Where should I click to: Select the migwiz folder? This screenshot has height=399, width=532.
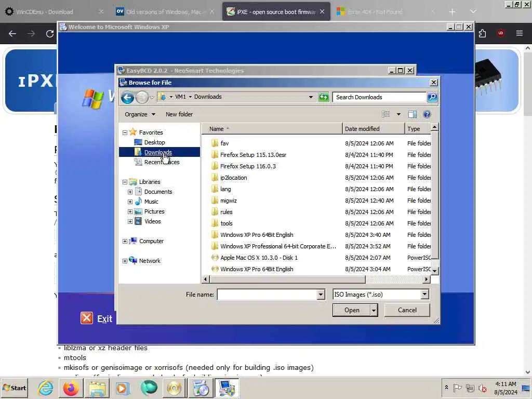click(x=229, y=201)
